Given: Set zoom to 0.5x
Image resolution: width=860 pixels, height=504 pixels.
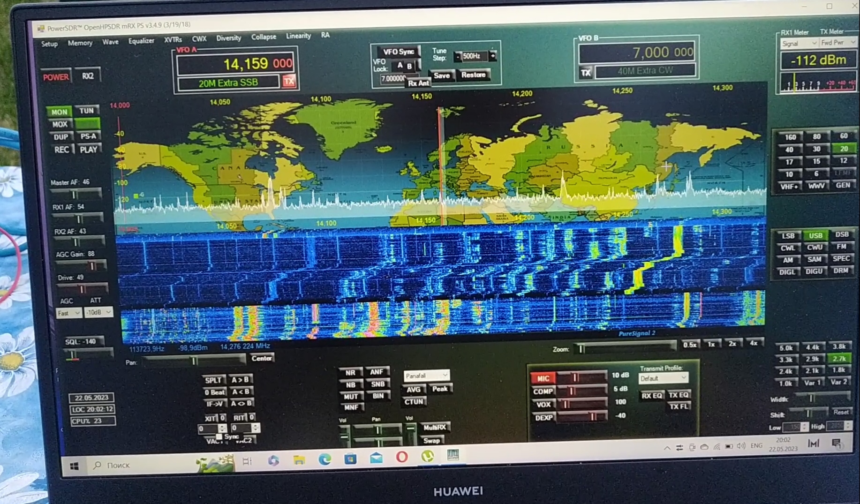Looking at the screenshot, I should (x=690, y=345).
